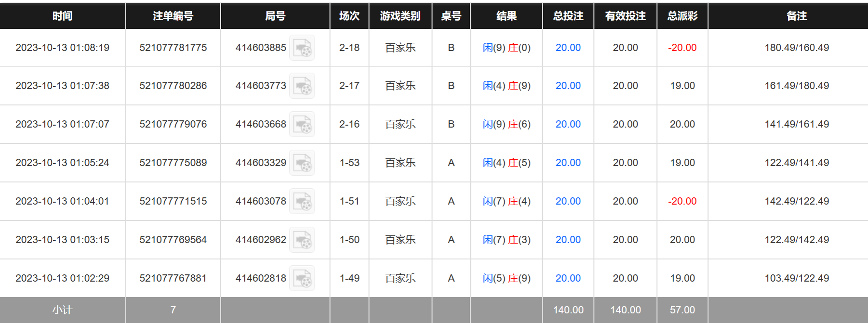Select order number 521077769564

(173, 240)
